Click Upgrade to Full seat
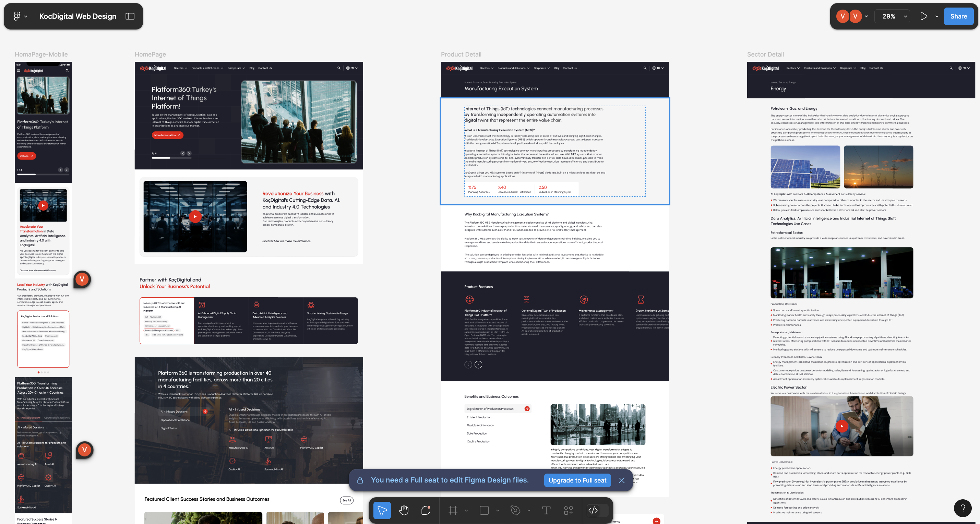 click(577, 480)
